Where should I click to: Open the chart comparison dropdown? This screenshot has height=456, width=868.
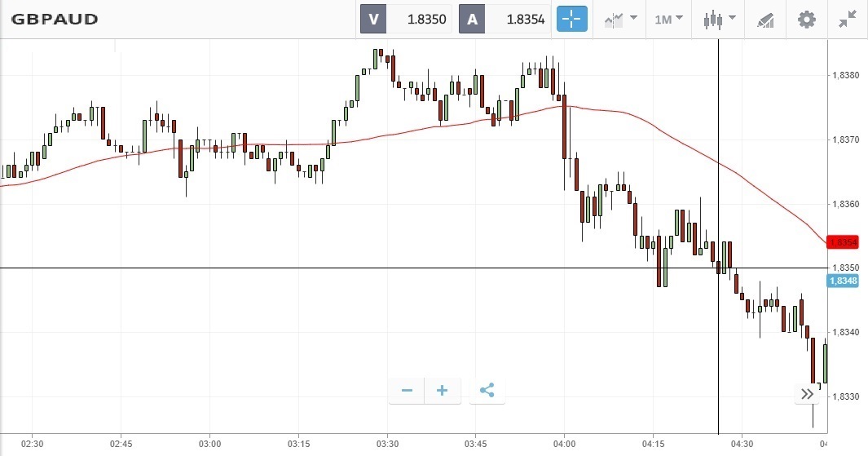(x=620, y=19)
